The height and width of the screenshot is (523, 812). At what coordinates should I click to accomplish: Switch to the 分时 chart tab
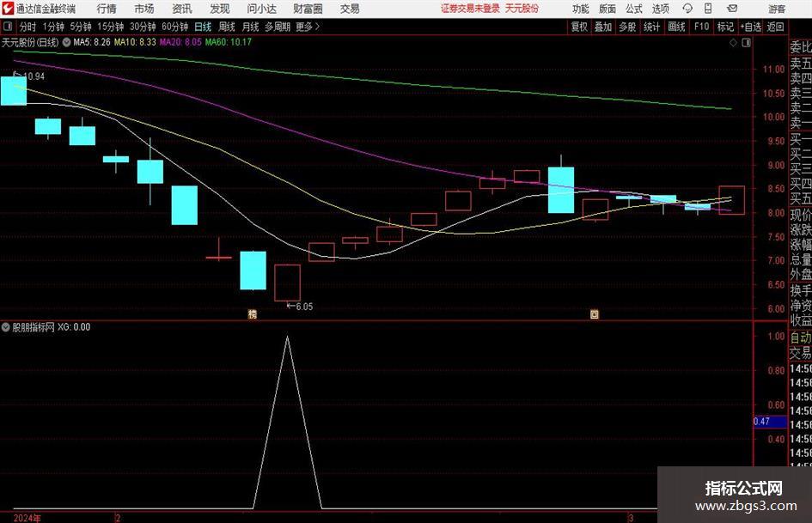[27, 27]
